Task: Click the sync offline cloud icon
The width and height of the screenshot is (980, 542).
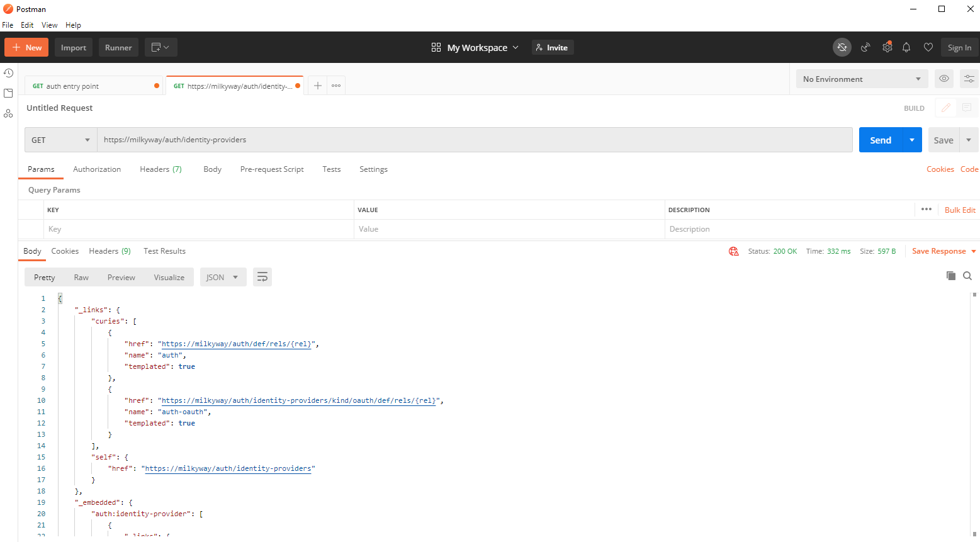Action: tap(842, 47)
